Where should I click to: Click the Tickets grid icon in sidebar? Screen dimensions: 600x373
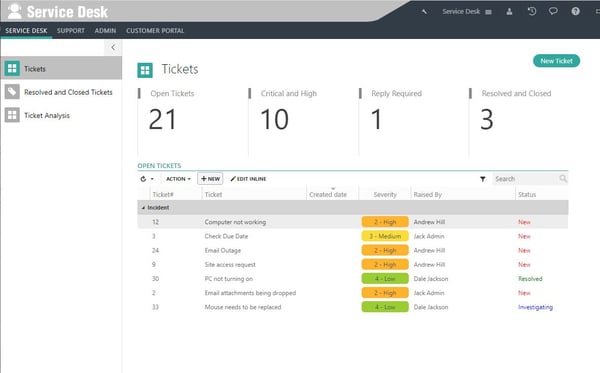click(x=12, y=68)
